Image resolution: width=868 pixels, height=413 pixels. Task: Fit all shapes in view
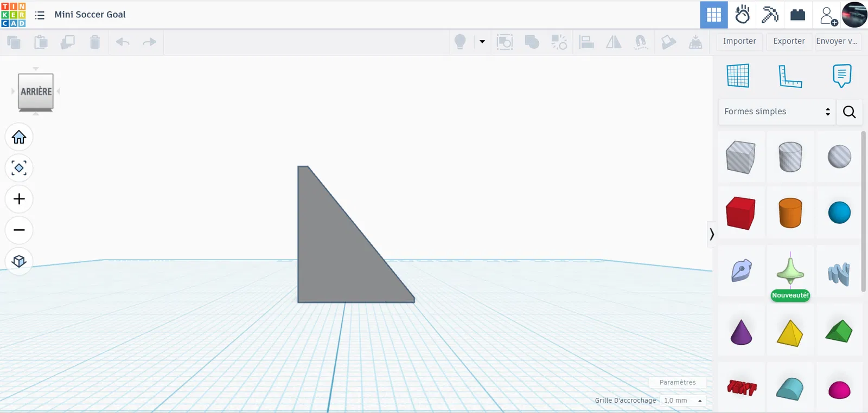tap(19, 168)
